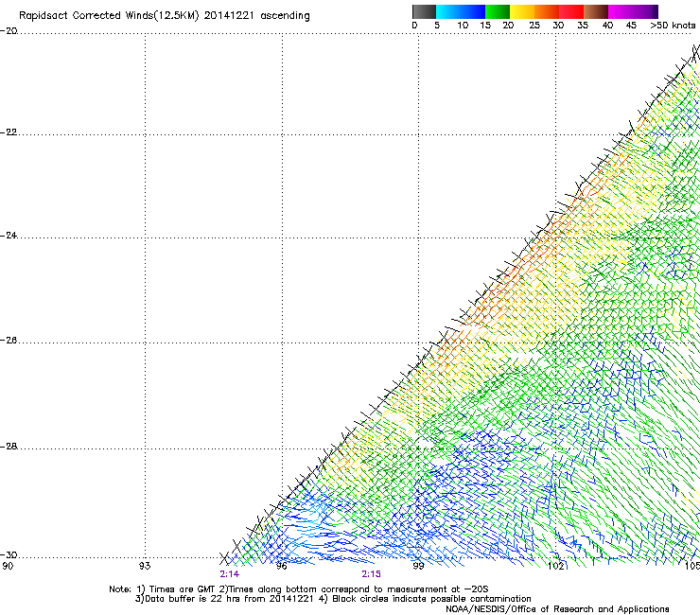Click the 'NOAA/NESDIS/Office of Research and Applications' credit

557,609
